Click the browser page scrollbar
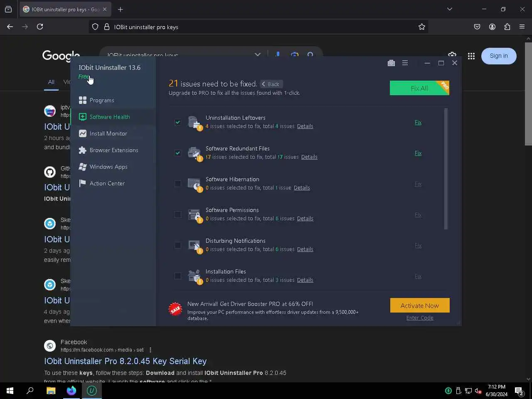The image size is (532, 399). [x=528, y=94]
